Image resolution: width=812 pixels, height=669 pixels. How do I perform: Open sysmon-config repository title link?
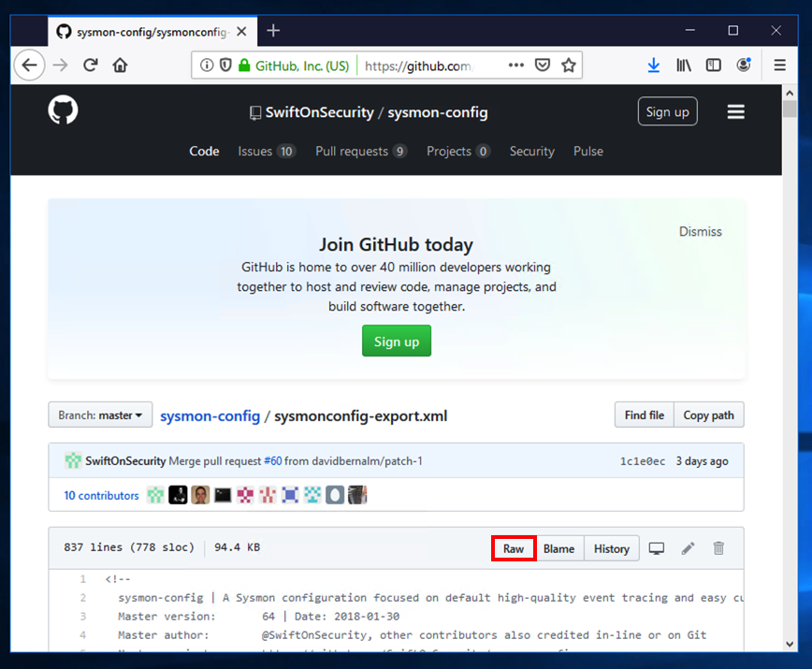[x=438, y=112]
